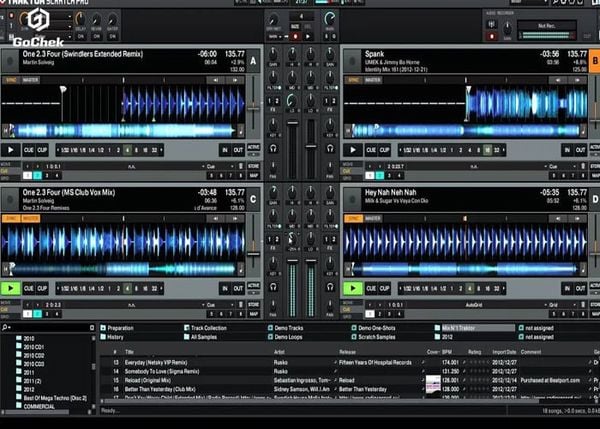Toggle SYNC on deck D
This screenshot has width=600, height=429.
point(353,219)
